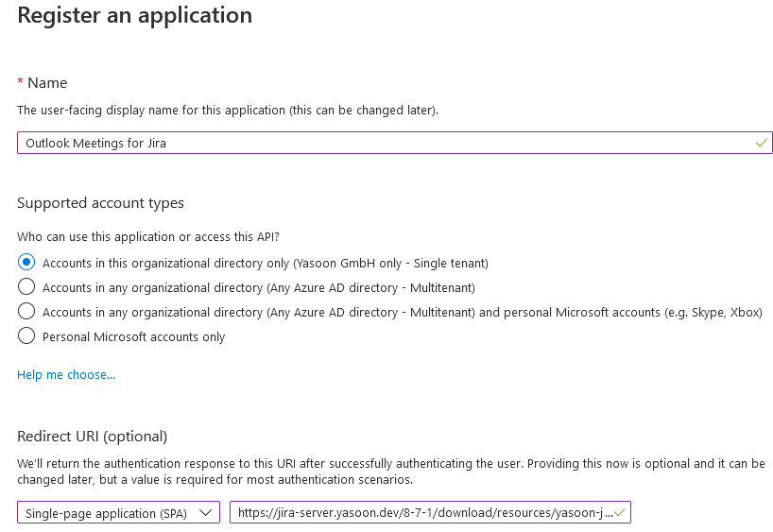Image resolution: width=773 pixels, height=532 pixels.
Task: Click into the Outlook Meetings for Jira name field
Action: (378, 143)
